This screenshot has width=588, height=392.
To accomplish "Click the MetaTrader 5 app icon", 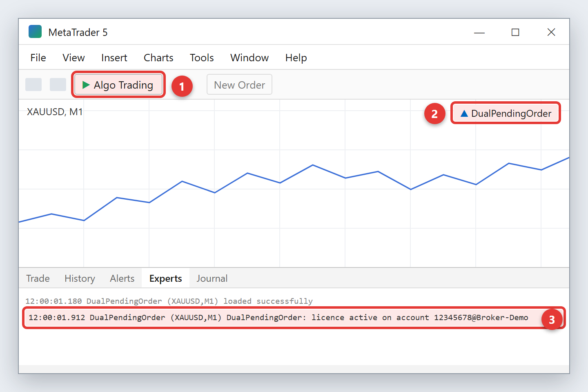I will click(35, 31).
